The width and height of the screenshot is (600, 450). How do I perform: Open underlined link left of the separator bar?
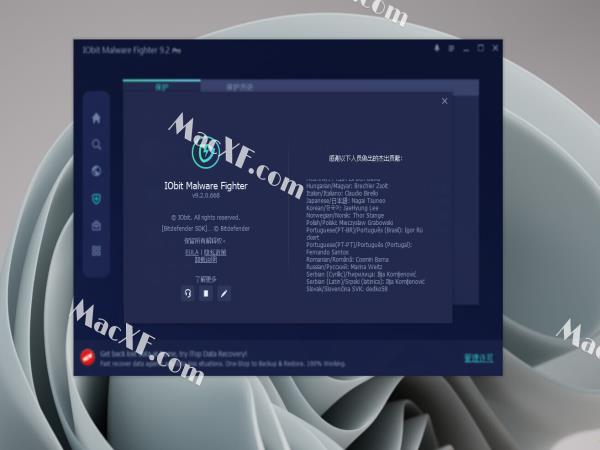tap(192, 253)
